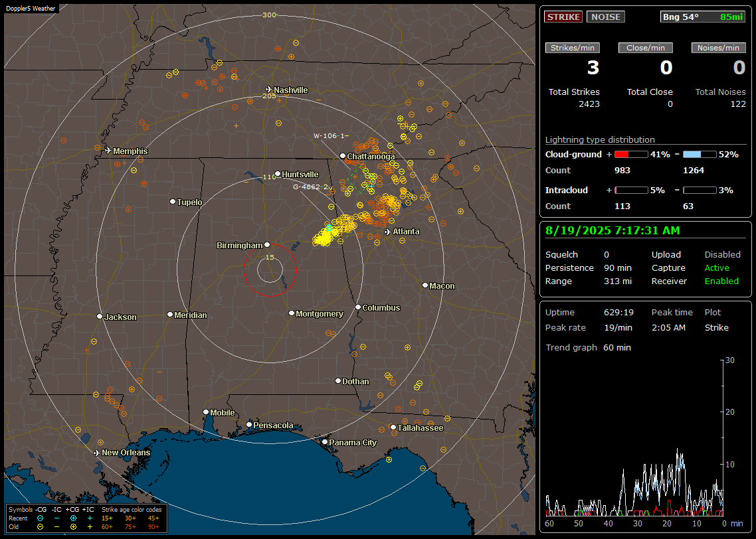Click the Total Strikes count 2423
The width and height of the screenshot is (756, 539).
coord(589,104)
